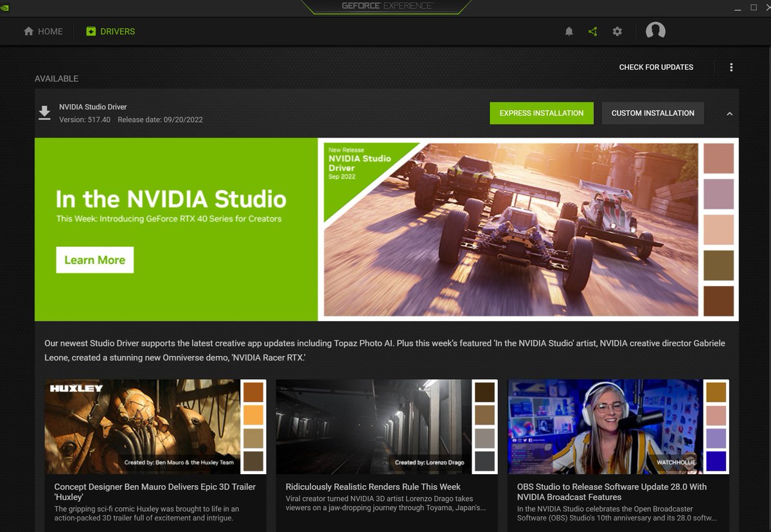Open 'Concept Designer Ben Mauro' article title
771x532 pixels.
click(155, 492)
